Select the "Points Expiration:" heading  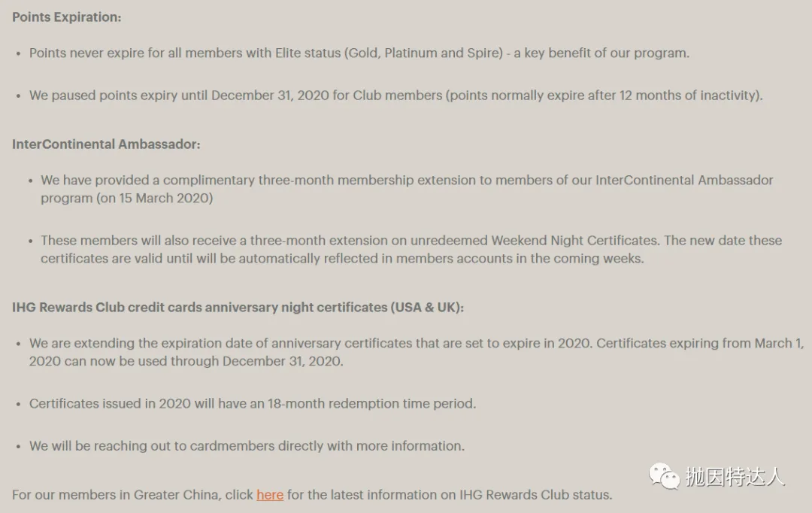coord(66,17)
